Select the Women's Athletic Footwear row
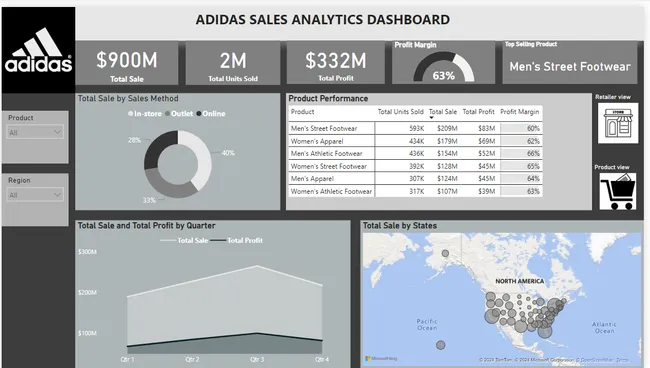The height and width of the screenshot is (368, 650). (x=415, y=191)
